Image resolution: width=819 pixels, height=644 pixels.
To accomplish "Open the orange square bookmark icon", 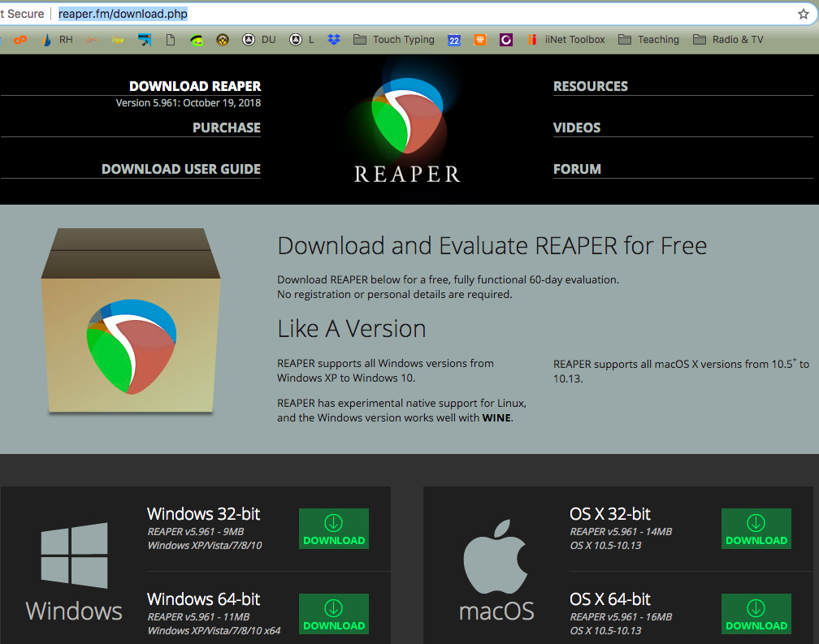I will tap(480, 40).
